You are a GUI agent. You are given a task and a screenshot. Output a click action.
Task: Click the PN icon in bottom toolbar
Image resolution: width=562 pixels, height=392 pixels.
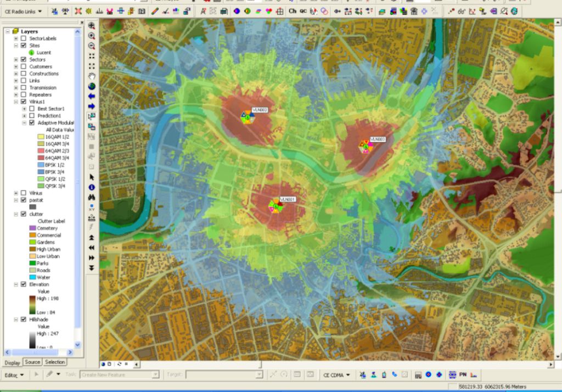[463, 374]
